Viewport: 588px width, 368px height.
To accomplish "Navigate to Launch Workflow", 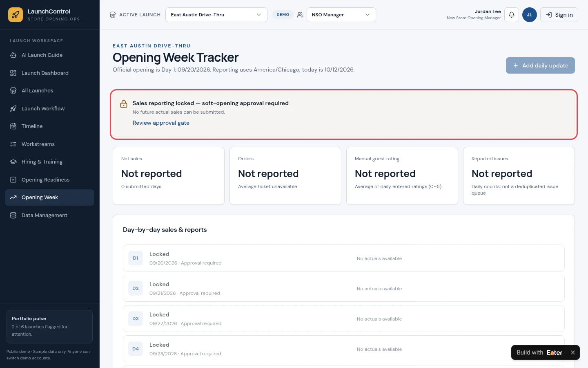I will point(49,108).
